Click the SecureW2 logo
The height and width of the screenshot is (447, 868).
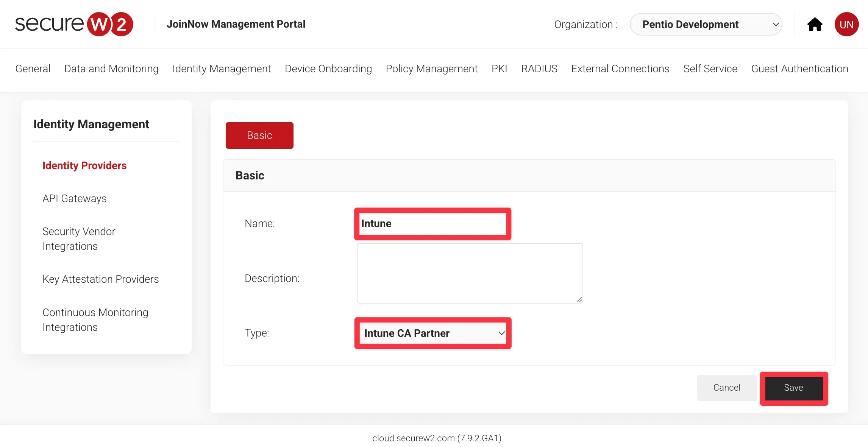[74, 24]
